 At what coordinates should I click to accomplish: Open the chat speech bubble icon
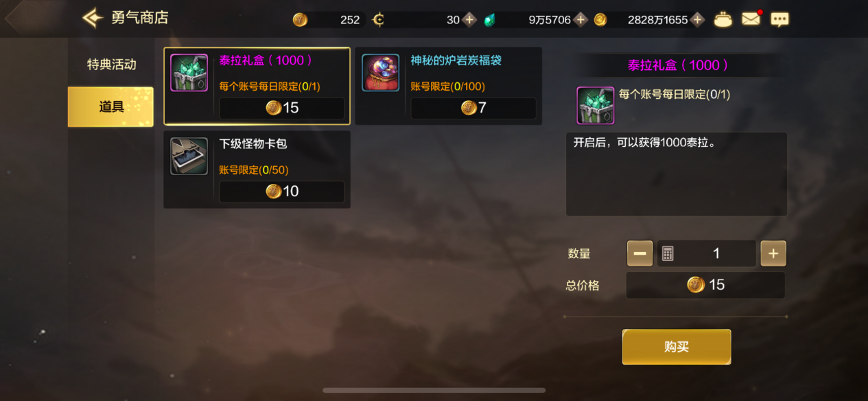(779, 19)
